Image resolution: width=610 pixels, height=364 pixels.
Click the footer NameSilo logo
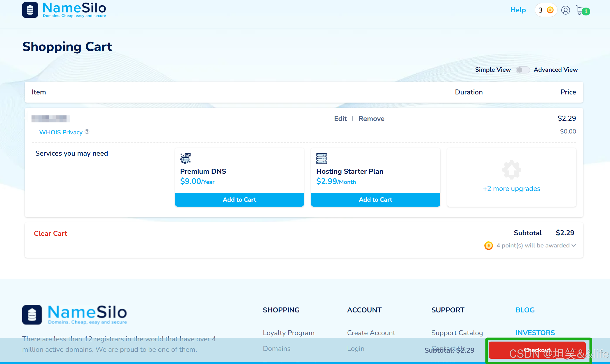pos(75,315)
